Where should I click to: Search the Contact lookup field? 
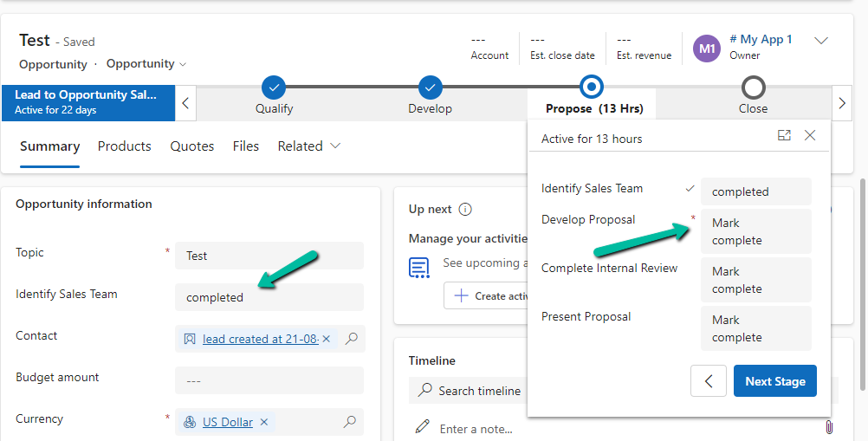(351, 339)
